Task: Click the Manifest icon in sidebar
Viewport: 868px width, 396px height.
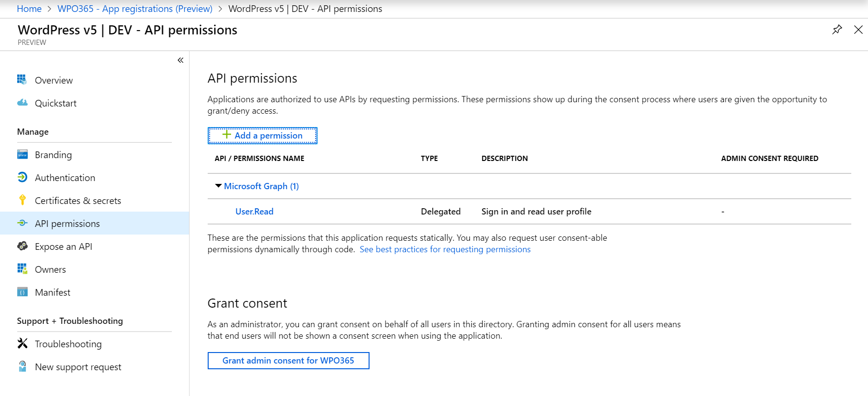Action: [x=22, y=292]
